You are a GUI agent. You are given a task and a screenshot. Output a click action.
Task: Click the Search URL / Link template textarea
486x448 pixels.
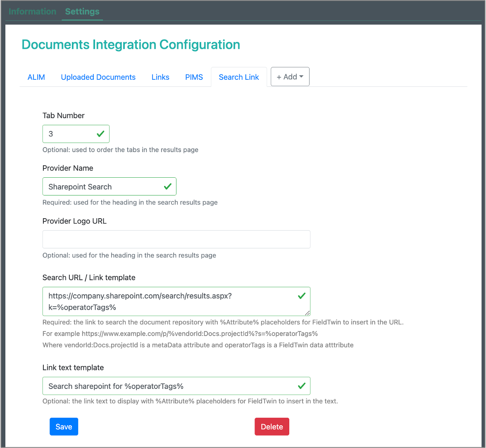[x=176, y=302]
